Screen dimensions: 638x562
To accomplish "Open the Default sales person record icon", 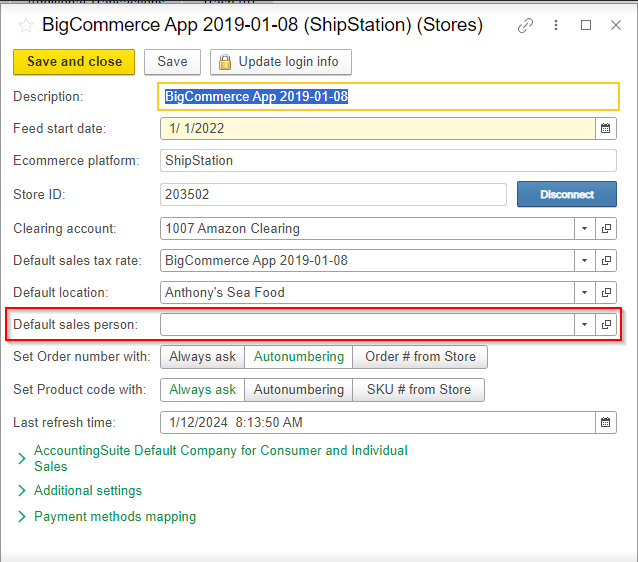I will point(606,325).
